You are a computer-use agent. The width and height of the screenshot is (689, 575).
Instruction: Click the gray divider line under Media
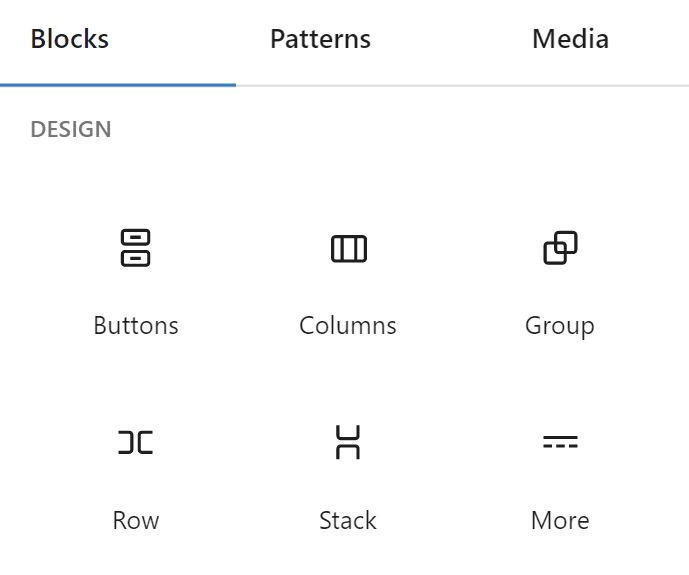point(570,86)
